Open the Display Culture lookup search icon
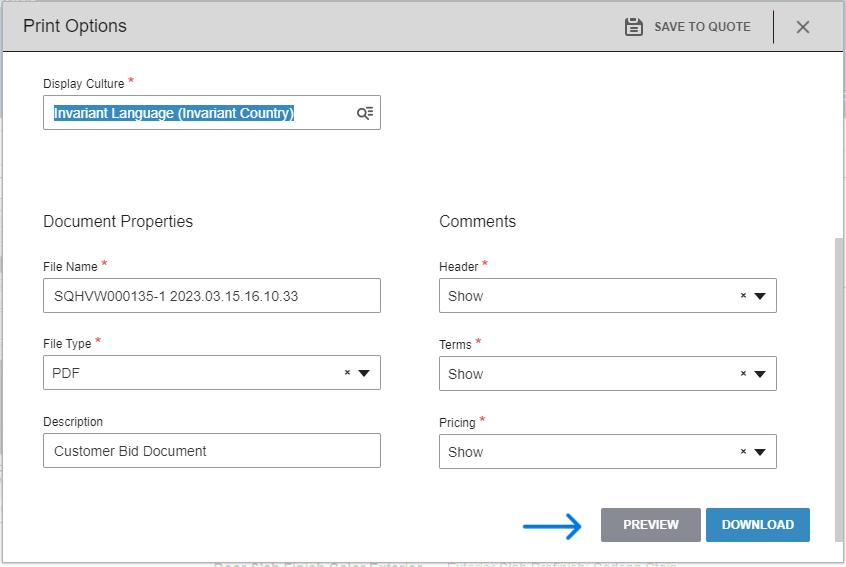This screenshot has height=567, width=846. click(365, 113)
